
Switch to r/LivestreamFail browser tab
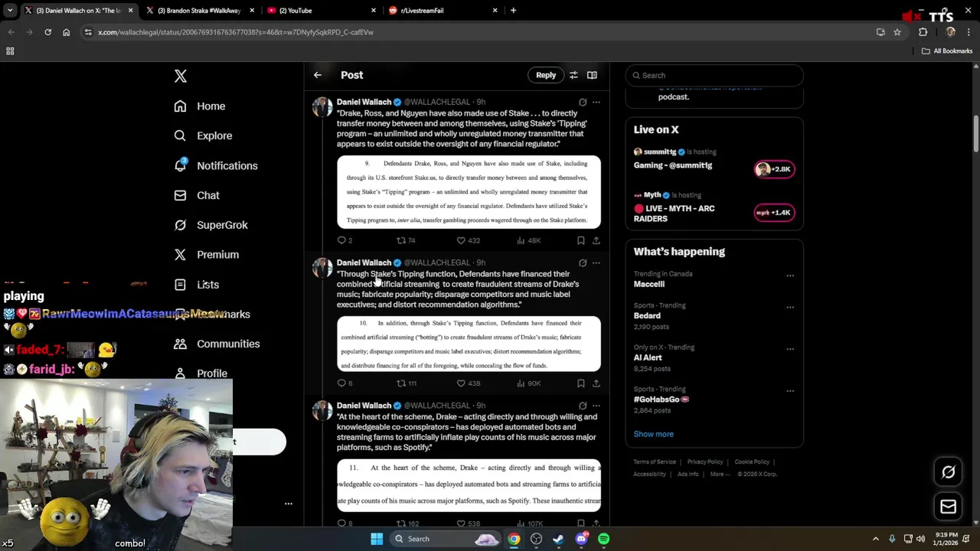(x=443, y=11)
